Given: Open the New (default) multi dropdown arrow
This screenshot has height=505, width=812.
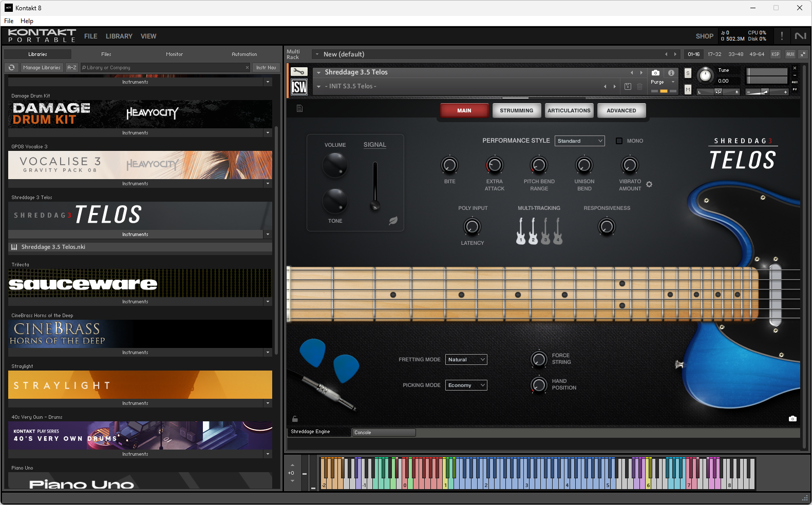Looking at the screenshot, I should [317, 54].
